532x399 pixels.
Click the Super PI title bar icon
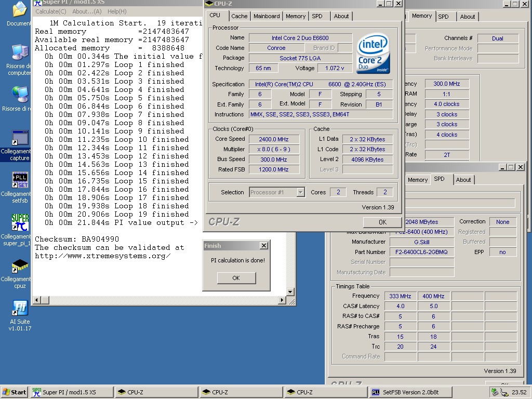pos(37,3)
